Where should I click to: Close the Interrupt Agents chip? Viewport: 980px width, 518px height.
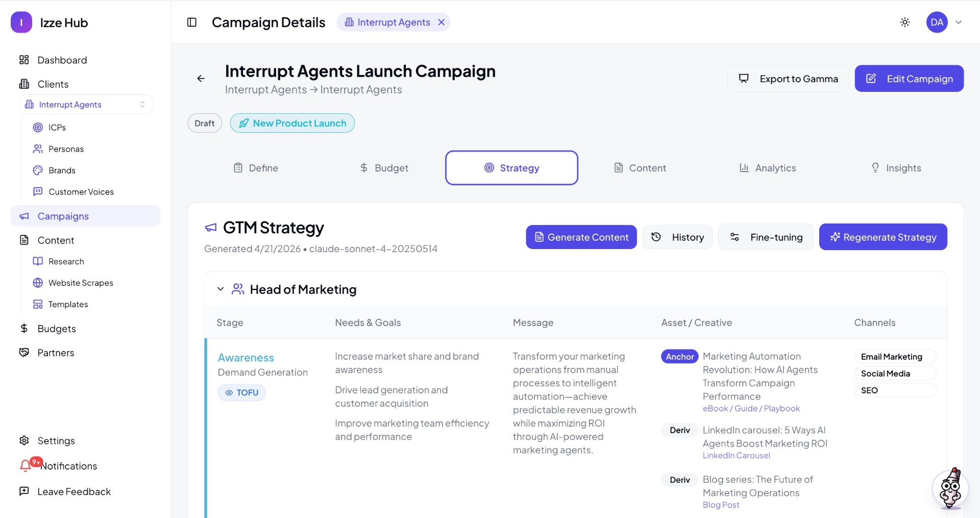(442, 22)
